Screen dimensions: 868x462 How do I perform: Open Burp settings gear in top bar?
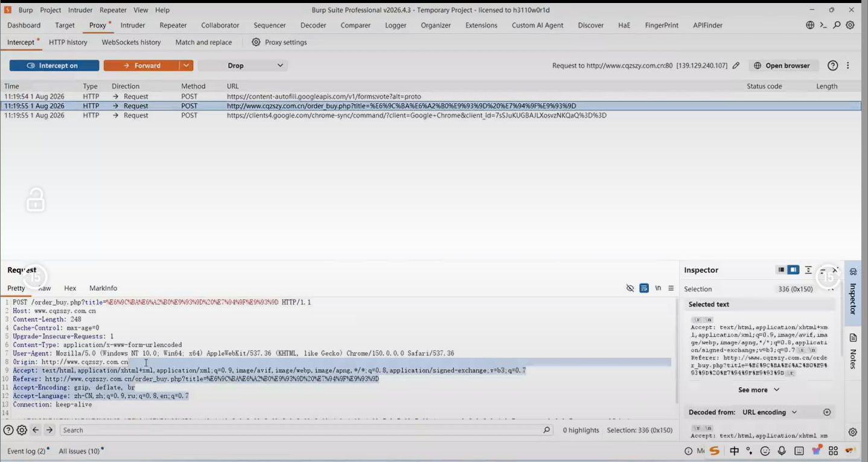[x=850, y=25]
